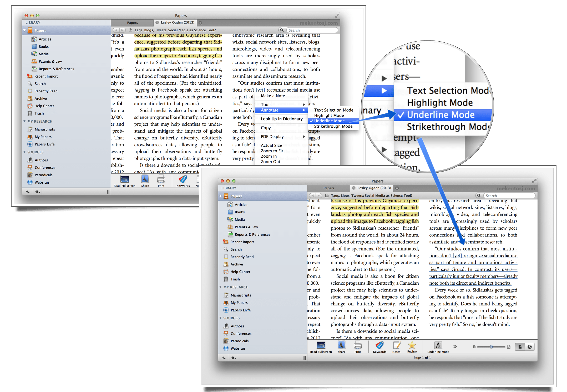Image resolution: width=567 pixels, height=392 pixels.
Task: Open My Papers in front window sidebar
Action: (x=239, y=302)
